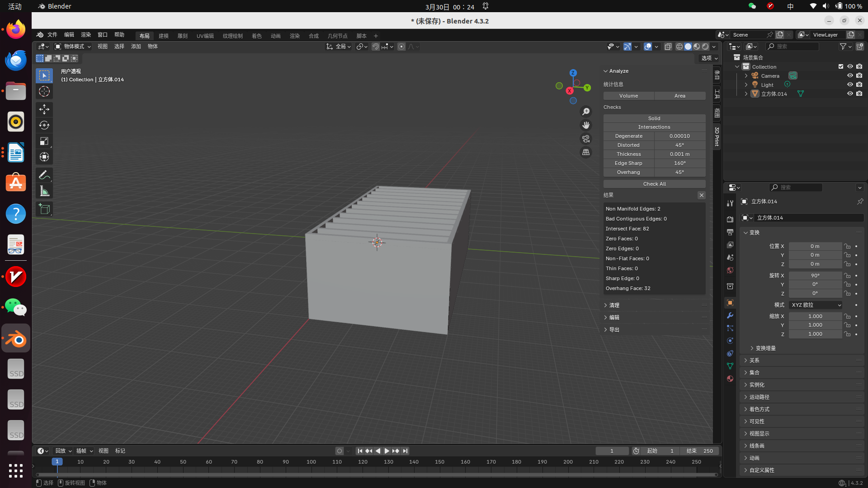Click the Volume statistics button
Viewport: 868px width, 488px height.
tap(628, 96)
